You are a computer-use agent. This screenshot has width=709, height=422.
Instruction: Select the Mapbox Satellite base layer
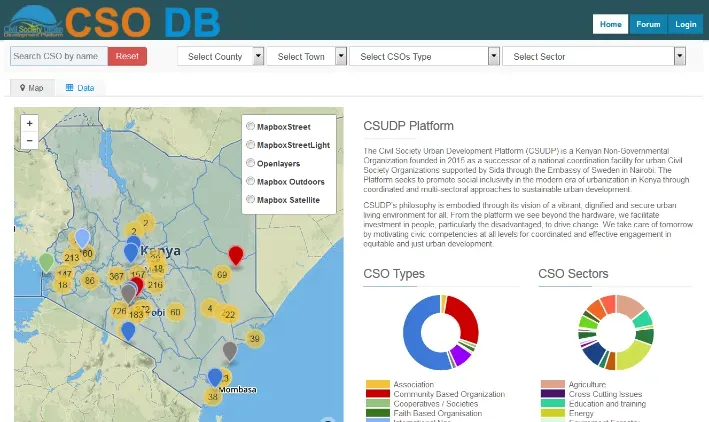[x=250, y=199]
